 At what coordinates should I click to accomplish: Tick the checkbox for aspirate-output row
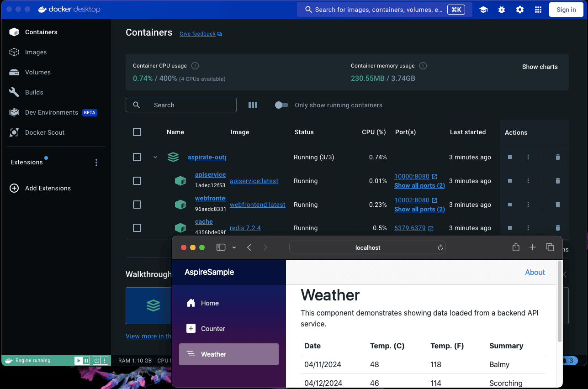point(137,157)
